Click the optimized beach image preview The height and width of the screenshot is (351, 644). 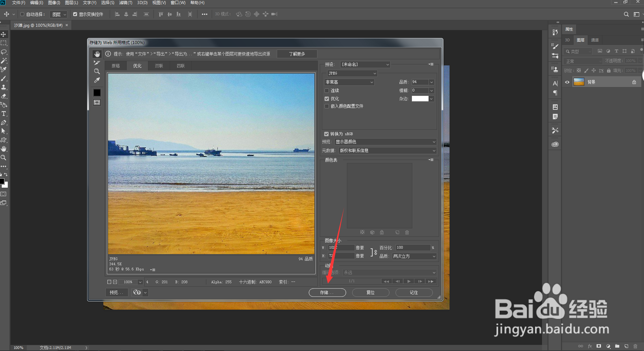coord(211,164)
